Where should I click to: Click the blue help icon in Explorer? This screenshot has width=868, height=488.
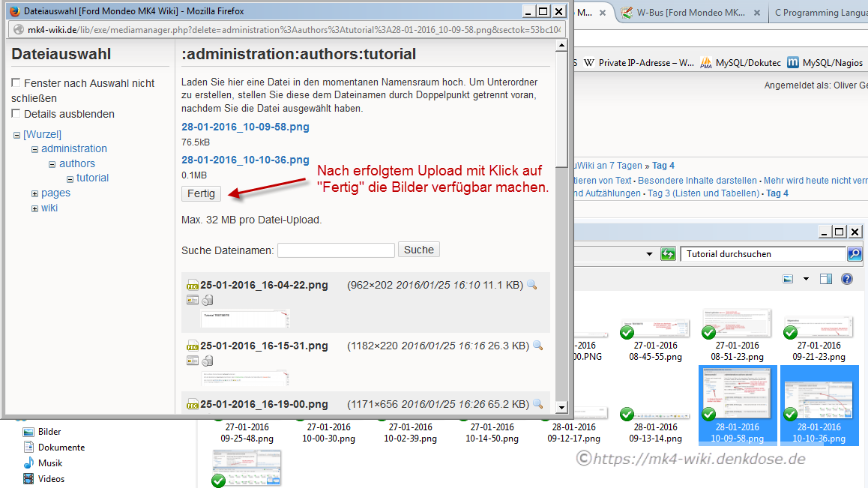tap(847, 279)
